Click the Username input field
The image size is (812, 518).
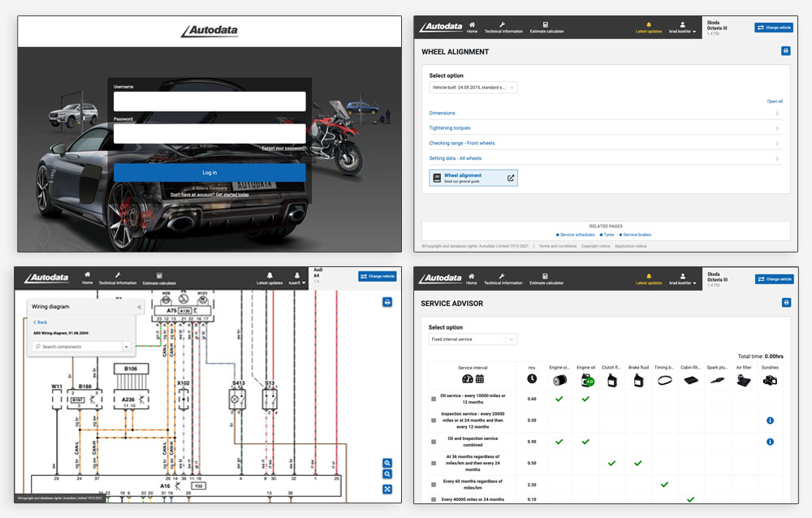(209, 101)
